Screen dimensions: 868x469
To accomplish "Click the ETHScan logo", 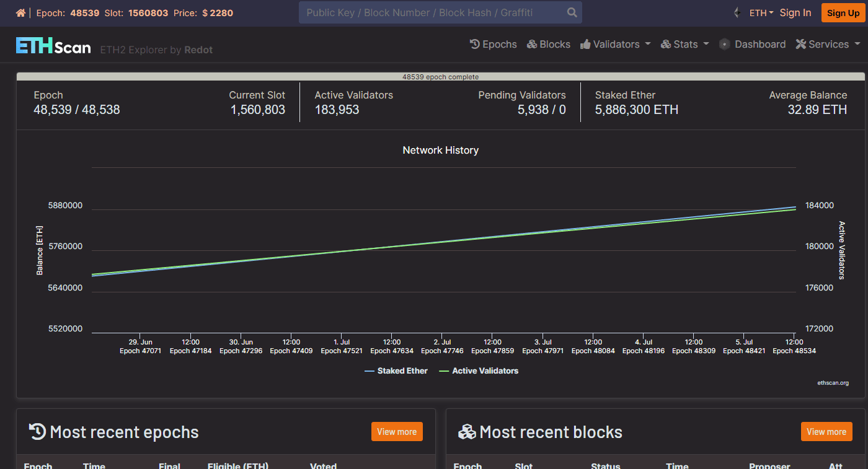I will (53, 46).
